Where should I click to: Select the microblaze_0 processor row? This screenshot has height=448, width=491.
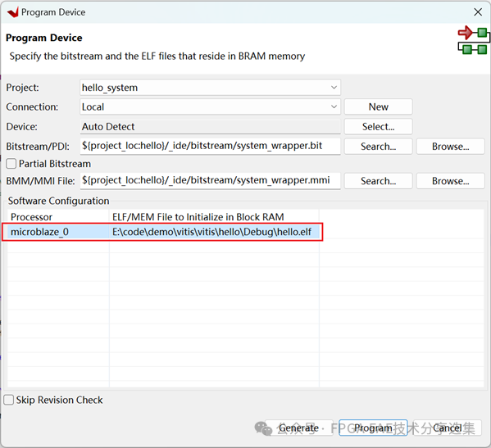click(163, 232)
